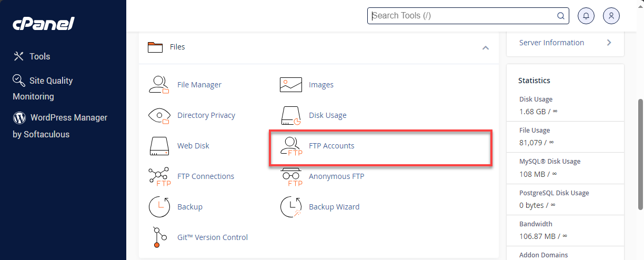Click the search magnifier icon
Screen dimensions: 644x260
561,16
